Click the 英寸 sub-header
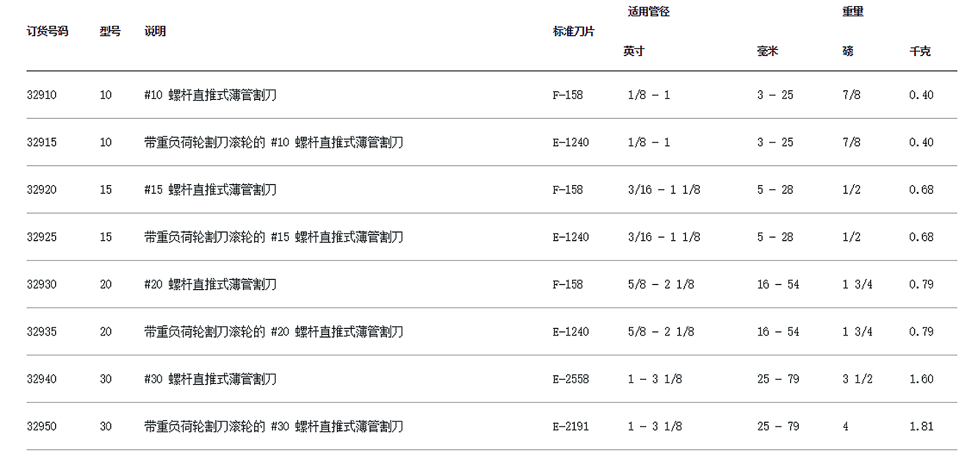The height and width of the screenshot is (464, 980). pyautogui.click(x=634, y=51)
